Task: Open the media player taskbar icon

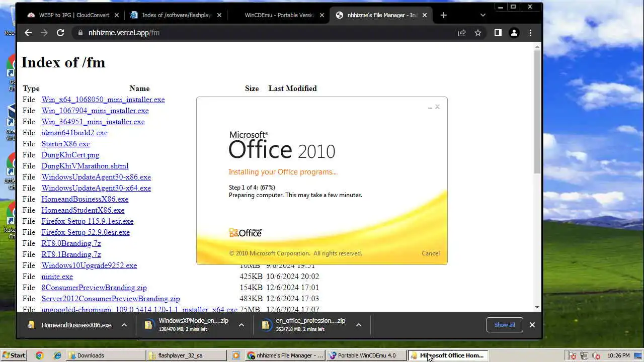Action: tap(236, 355)
